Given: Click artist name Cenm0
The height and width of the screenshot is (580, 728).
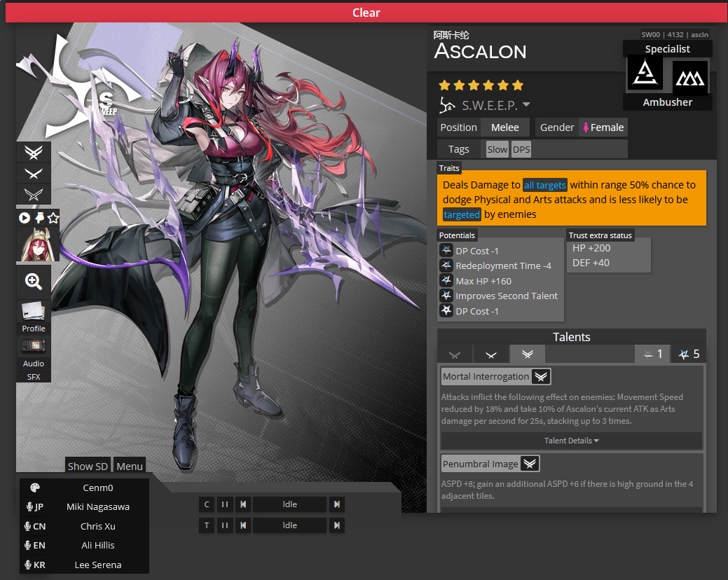Looking at the screenshot, I should point(98,488).
